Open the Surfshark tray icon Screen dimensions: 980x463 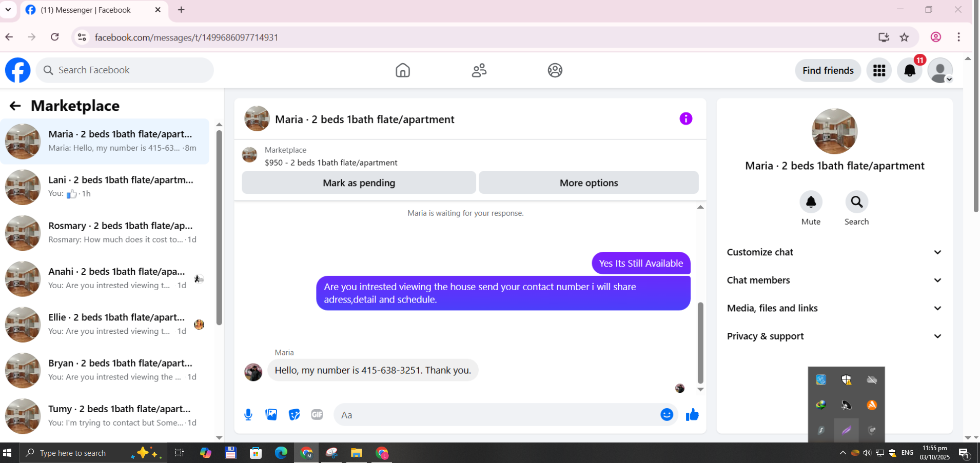click(821, 430)
